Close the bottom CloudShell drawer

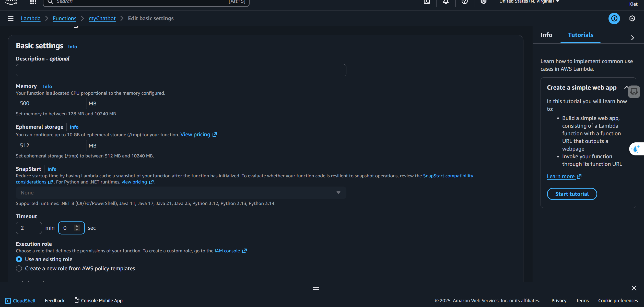pos(634,288)
